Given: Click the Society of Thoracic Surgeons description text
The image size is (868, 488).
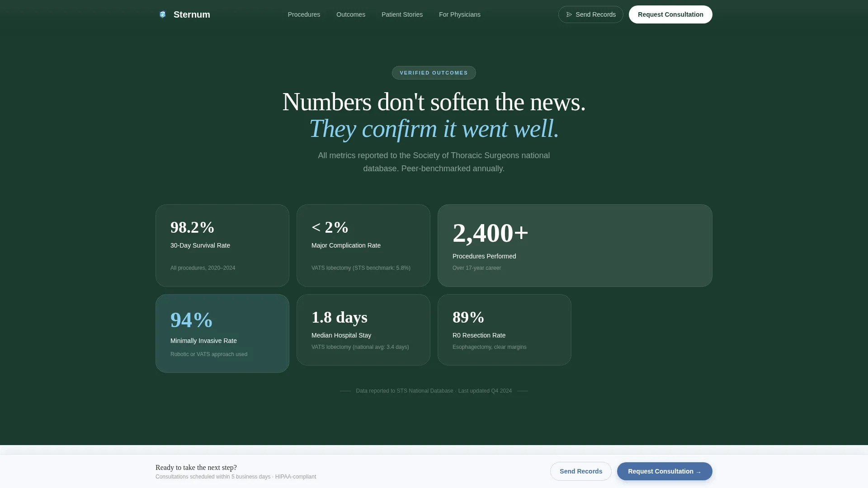Looking at the screenshot, I should pyautogui.click(x=434, y=162).
